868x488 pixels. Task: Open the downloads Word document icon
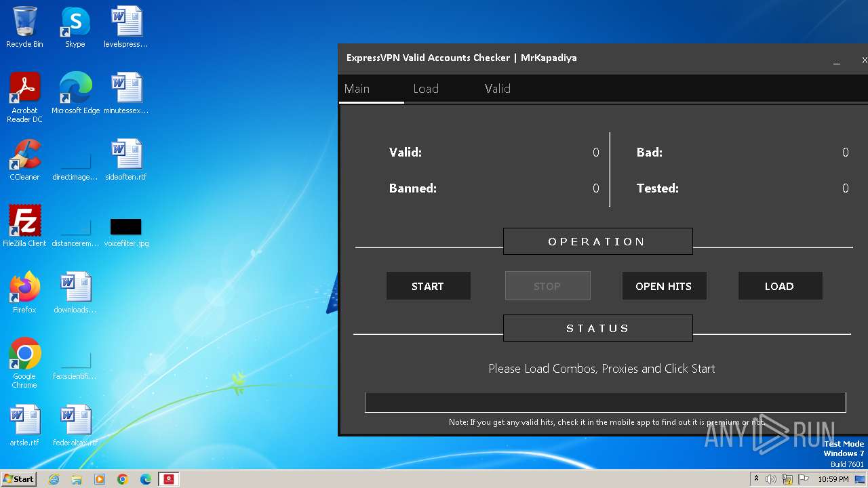coord(75,293)
